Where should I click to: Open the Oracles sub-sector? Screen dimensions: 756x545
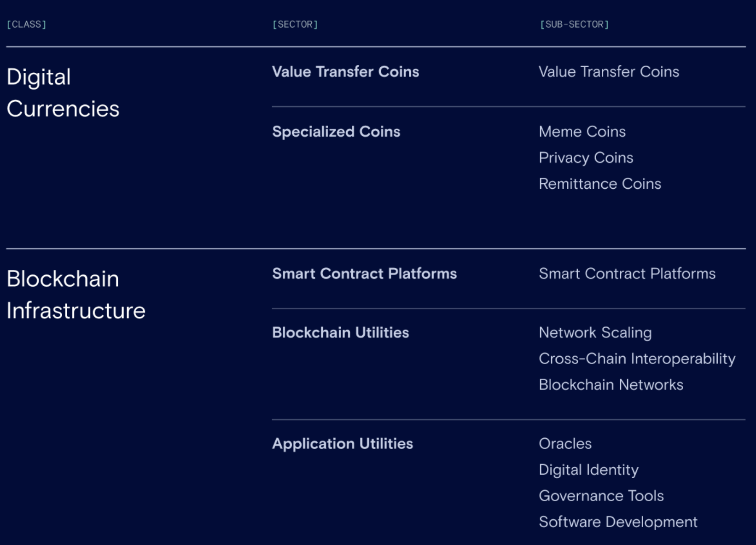[565, 444]
